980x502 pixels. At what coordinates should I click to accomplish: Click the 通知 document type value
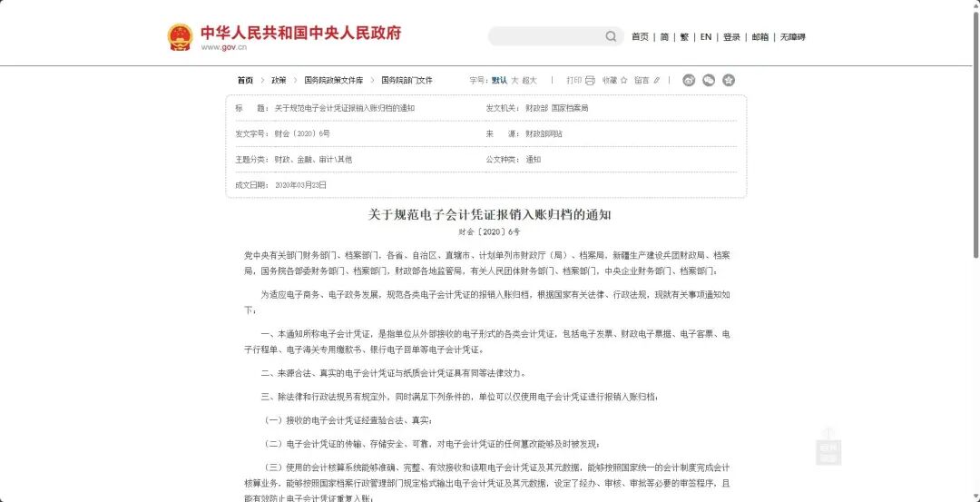pyautogui.click(x=534, y=160)
